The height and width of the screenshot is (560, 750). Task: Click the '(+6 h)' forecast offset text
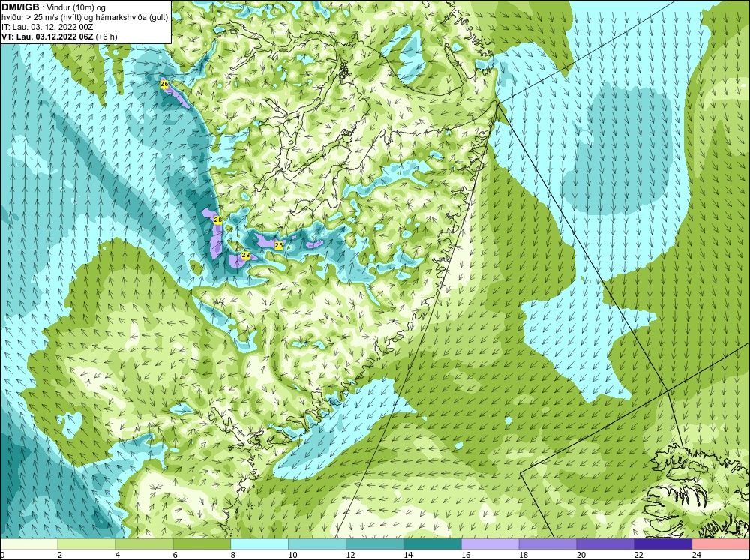[106, 37]
